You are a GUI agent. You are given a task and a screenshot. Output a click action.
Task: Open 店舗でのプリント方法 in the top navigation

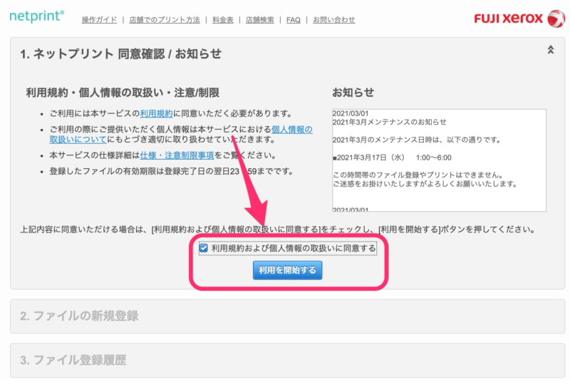(164, 20)
